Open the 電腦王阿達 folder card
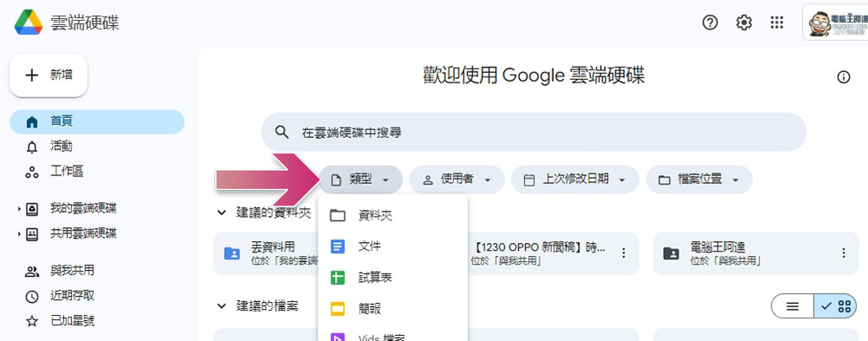 pos(756,253)
